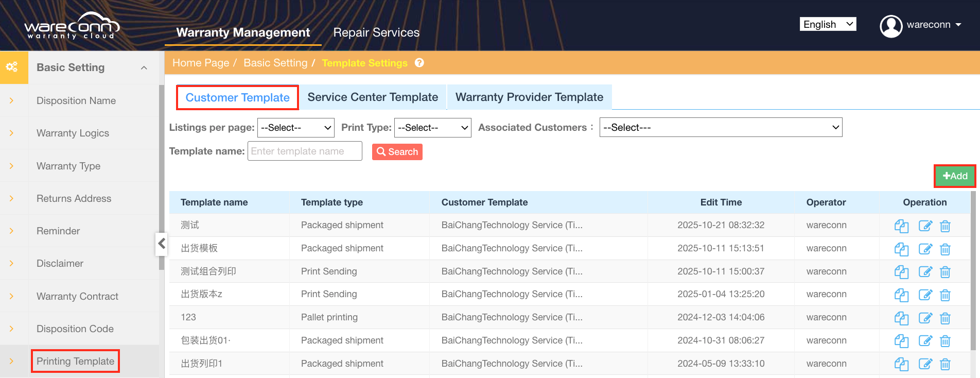Switch to the Service Center Template tab
This screenshot has width=980, height=378.
coord(373,97)
